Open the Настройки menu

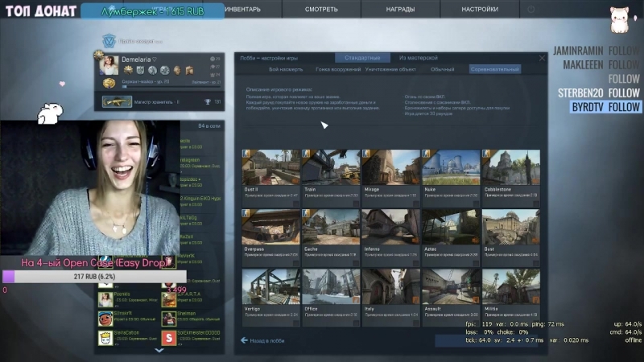click(480, 9)
